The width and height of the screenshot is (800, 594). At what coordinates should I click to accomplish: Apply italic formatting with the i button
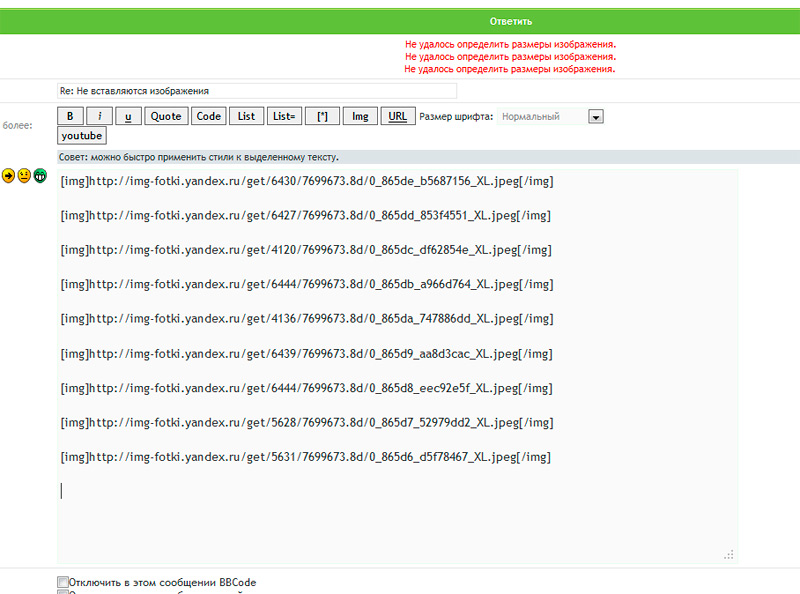(x=100, y=116)
